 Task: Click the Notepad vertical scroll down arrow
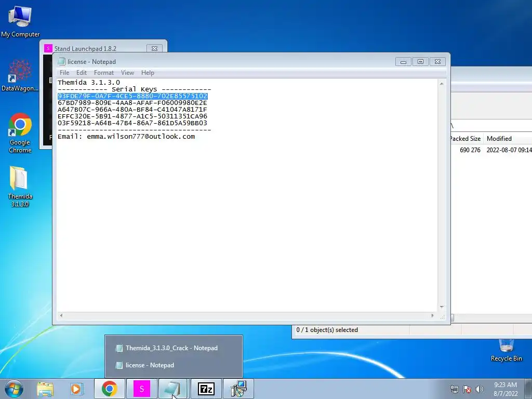[442, 307]
